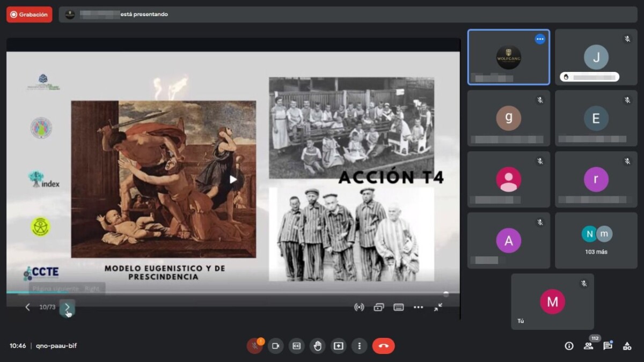Open the chat panel
The width and height of the screenshot is (644, 362).
coord(608,346)
